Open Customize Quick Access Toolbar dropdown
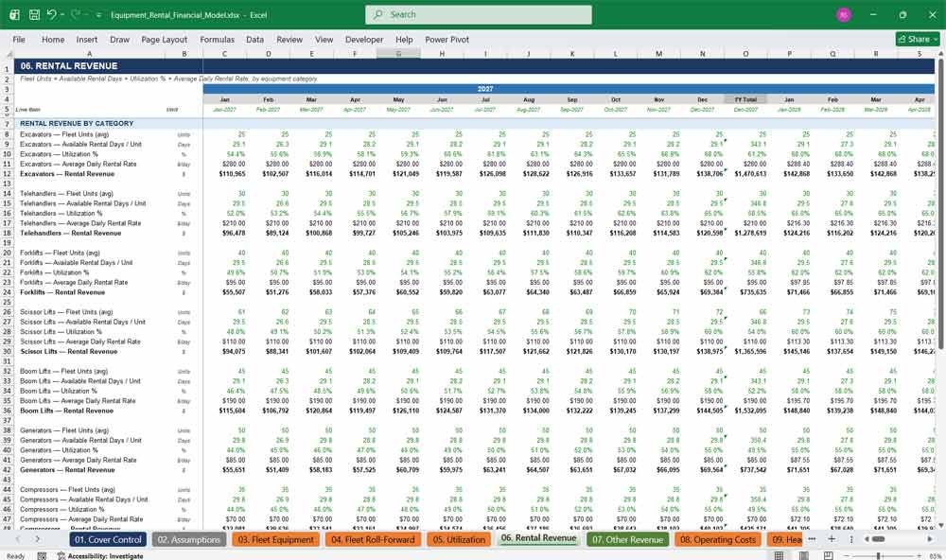Image resolution: width=946 pixels, height=560 pixels. (98, 15)
